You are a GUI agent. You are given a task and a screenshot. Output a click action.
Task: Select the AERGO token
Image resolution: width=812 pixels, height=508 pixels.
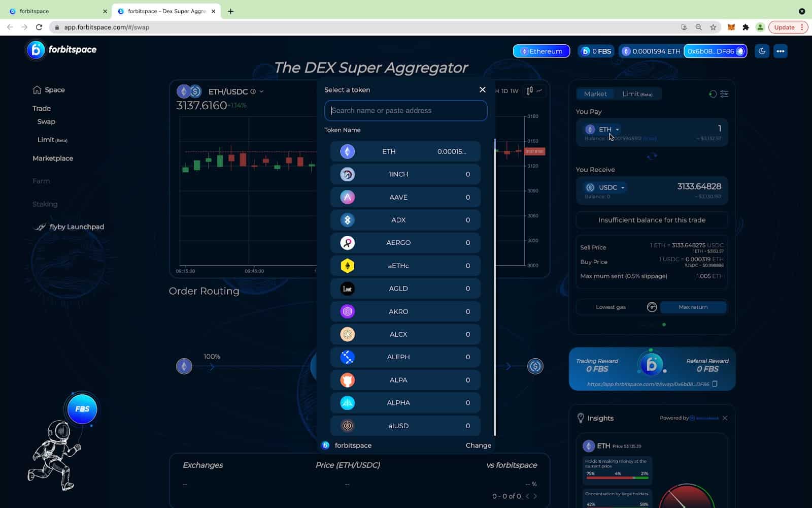click(405, 243)
